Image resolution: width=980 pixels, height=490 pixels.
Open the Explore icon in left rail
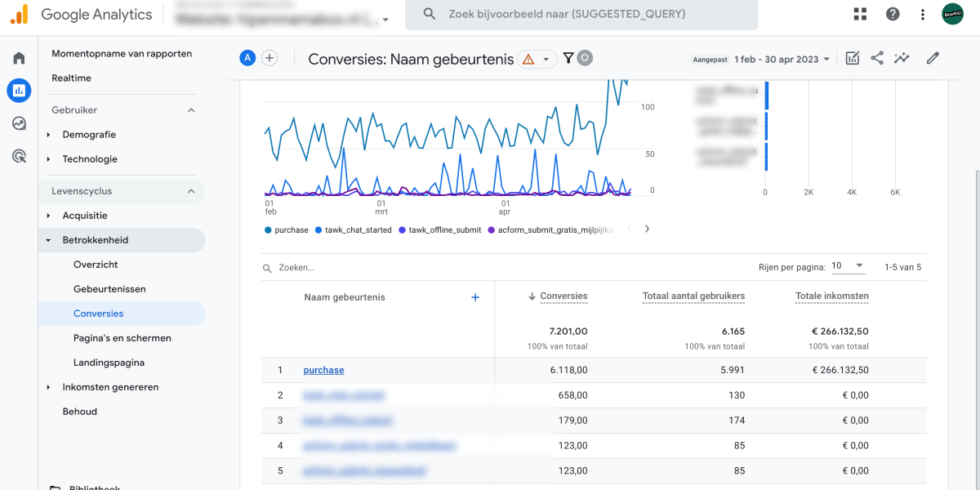click(x=19, y=123)
